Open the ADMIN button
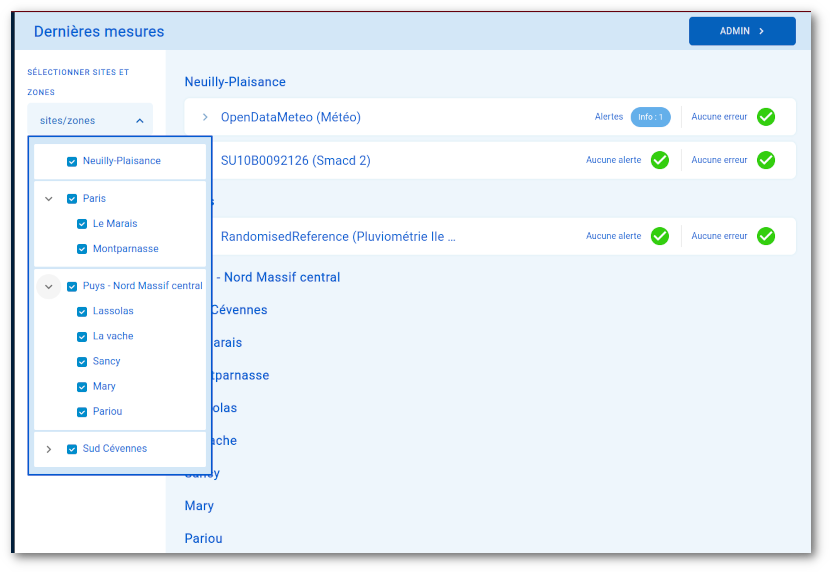 (x=742, y=31)
